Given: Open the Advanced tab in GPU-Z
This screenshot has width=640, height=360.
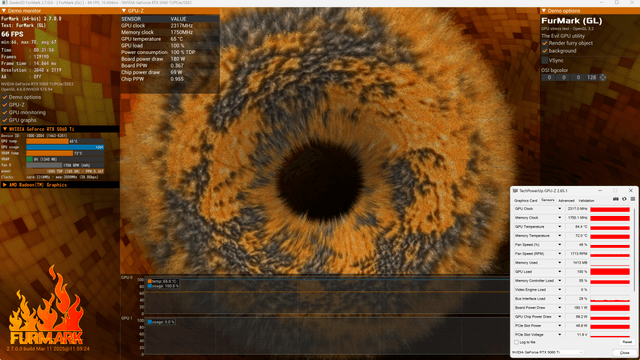Looking at the screenshot, I should click(x=566, y=200).
